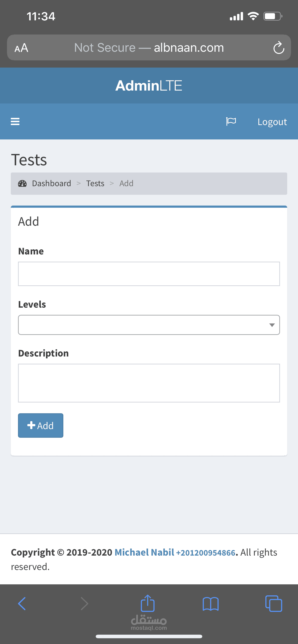Image resolution: width=298 pixels, height=644 pixels.
Task: Tap the Safari reload page icon
Action: 279,48
